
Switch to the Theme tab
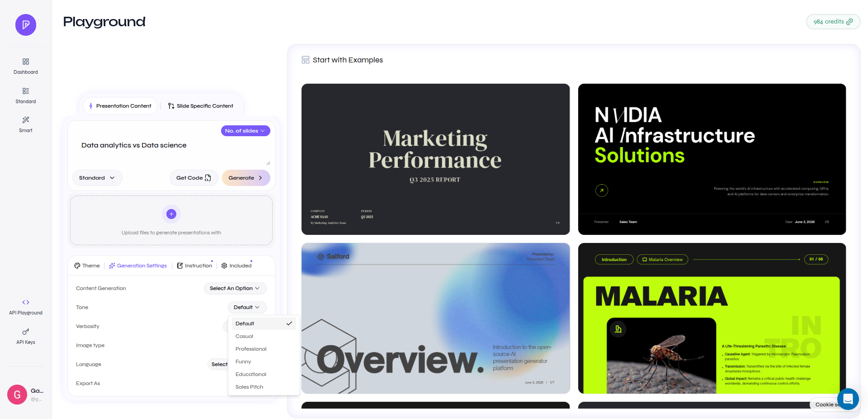(87, 266)
